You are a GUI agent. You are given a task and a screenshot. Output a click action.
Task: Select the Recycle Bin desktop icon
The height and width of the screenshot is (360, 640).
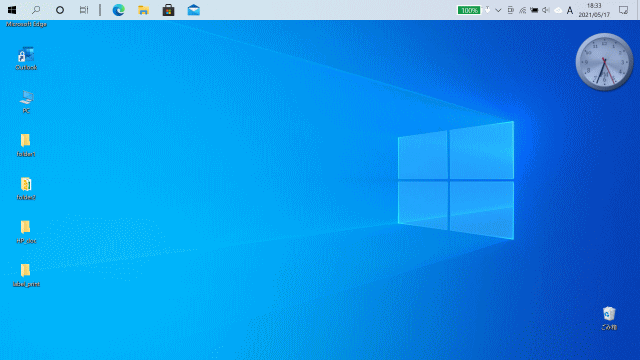point(609,318)
